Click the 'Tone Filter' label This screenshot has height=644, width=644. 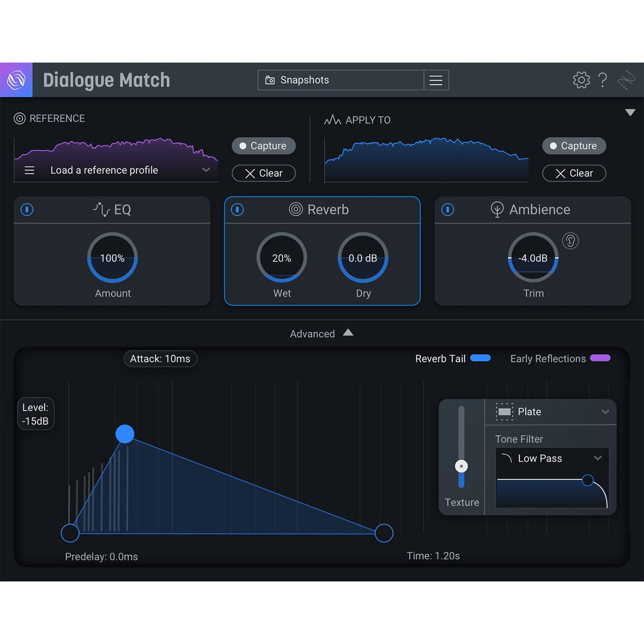pyautogui.click(x=519, y=439)
